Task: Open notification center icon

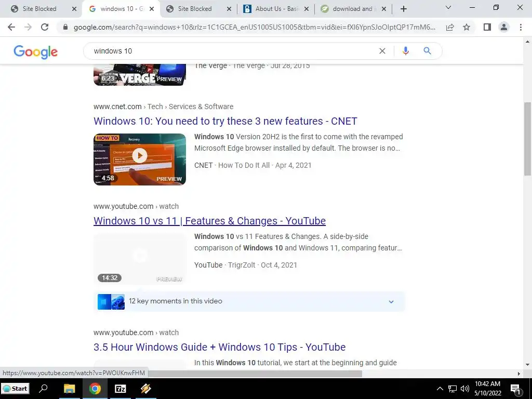Action: tap(515, 389)
